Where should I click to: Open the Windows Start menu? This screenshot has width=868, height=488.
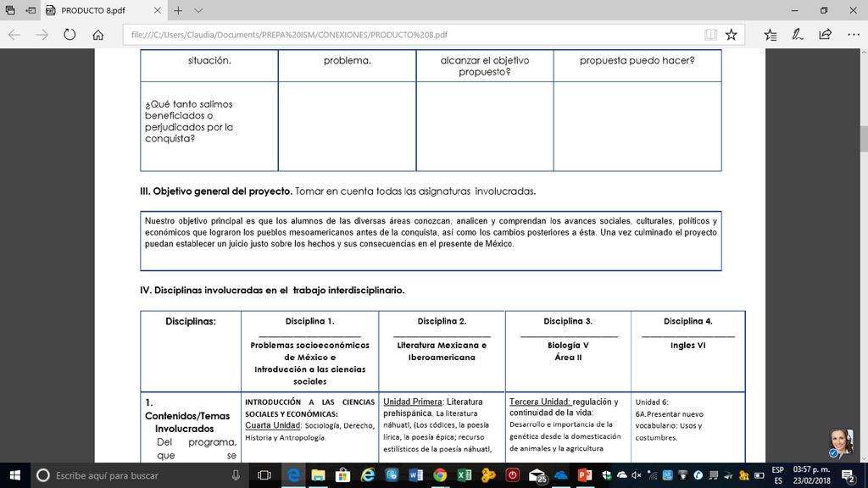coord(15,475)
